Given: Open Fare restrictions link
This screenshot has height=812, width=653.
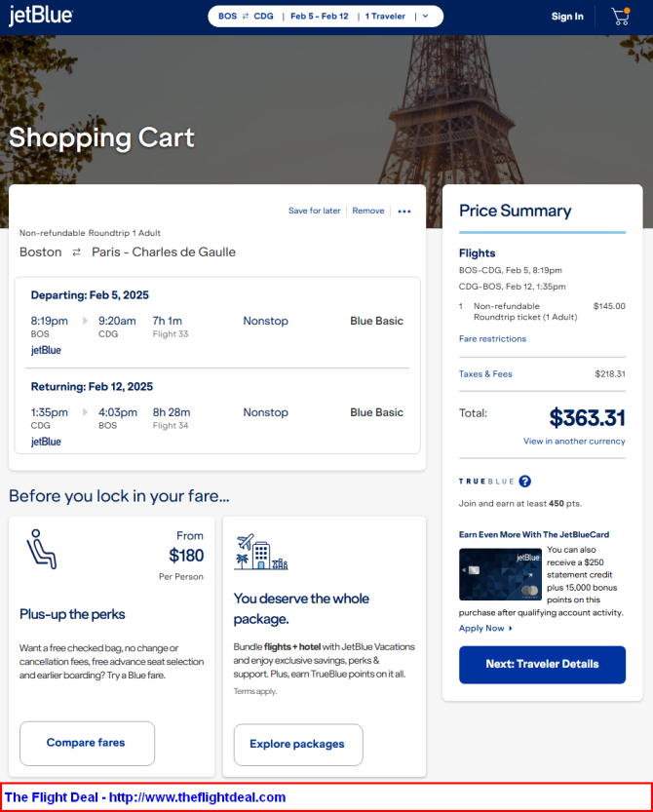Looking at the screenshot, I should [x=492, y=338].
